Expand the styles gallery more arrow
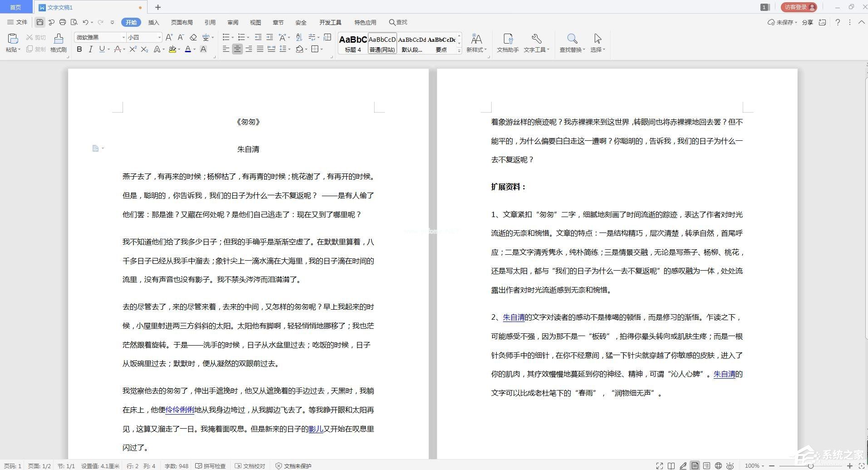The image size is (868, 470). [459, 50]
